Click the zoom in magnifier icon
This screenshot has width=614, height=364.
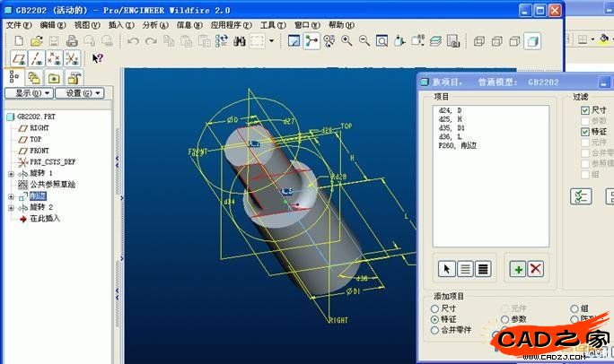coord(346,41)
